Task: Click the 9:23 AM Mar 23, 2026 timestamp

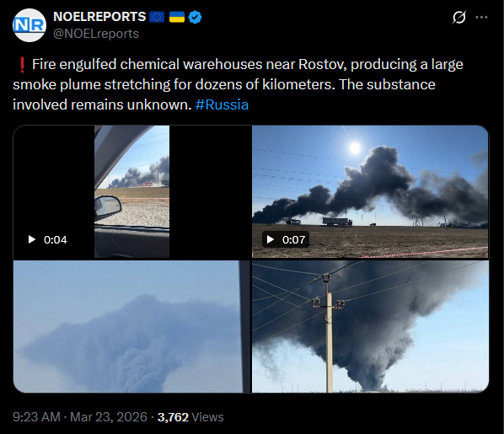Action: point(80,417)
